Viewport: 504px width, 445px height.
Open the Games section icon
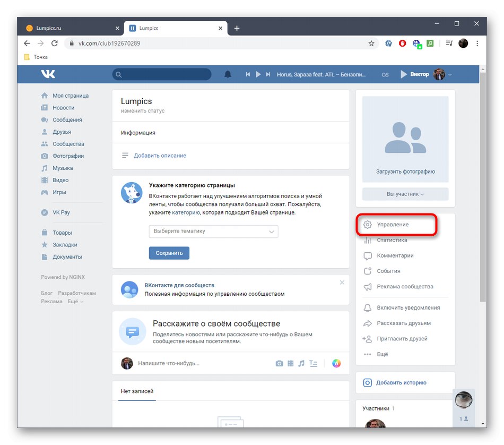[x=45, y=192]
